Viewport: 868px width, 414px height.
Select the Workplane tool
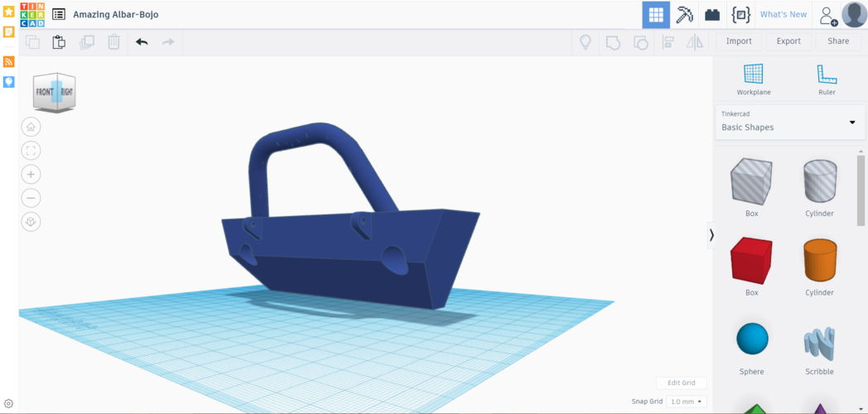pyautogui.click(x=754, y=79)
